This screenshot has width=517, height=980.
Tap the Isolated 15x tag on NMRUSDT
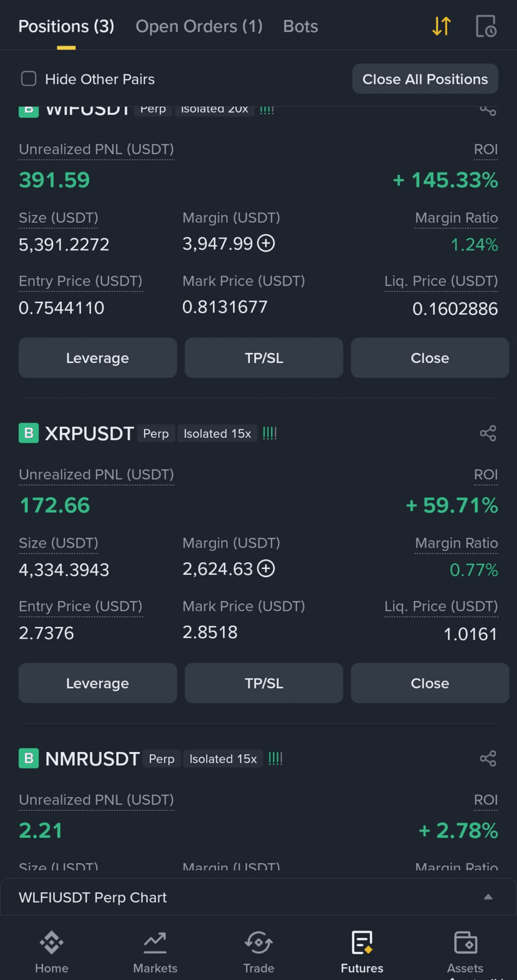pos(223,759)
